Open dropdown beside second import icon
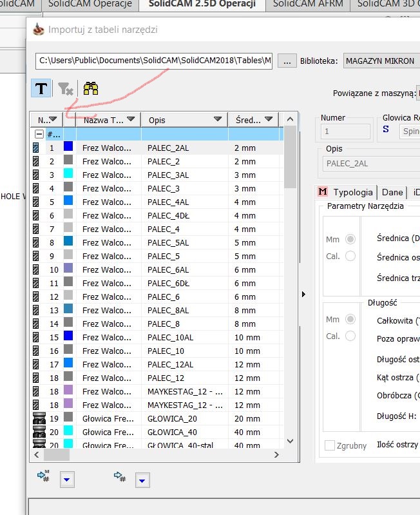Image resolution: width=420 pixels, height=515 pixels. point(142,480)
